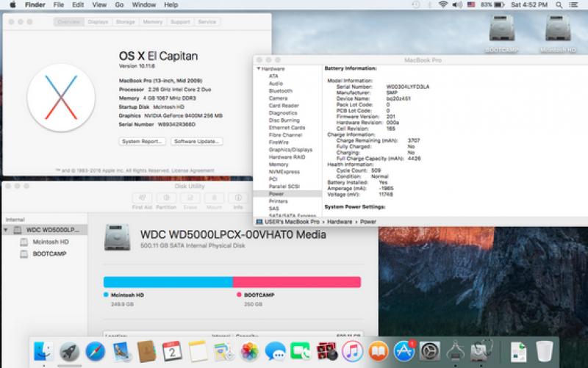Open the Apple menu

tap(12, 5)
